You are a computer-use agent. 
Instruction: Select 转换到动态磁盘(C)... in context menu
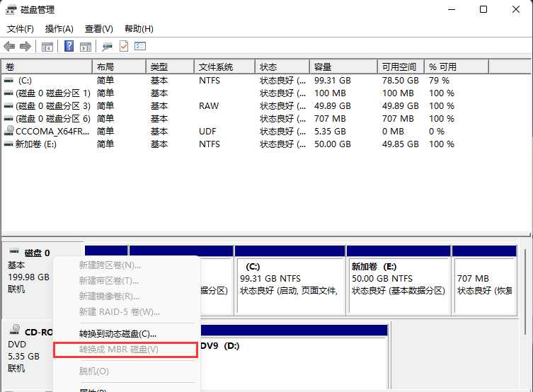click(x=118, y=333)
